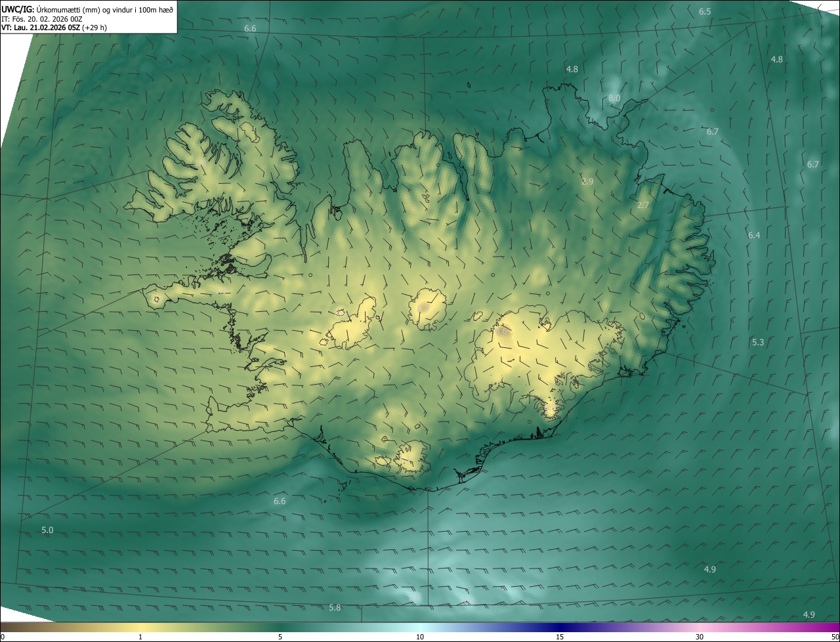Click the 5.3 value label on the map
This screenshot has width=840, height=642.
pyautogui.click(x=758, y=342)
